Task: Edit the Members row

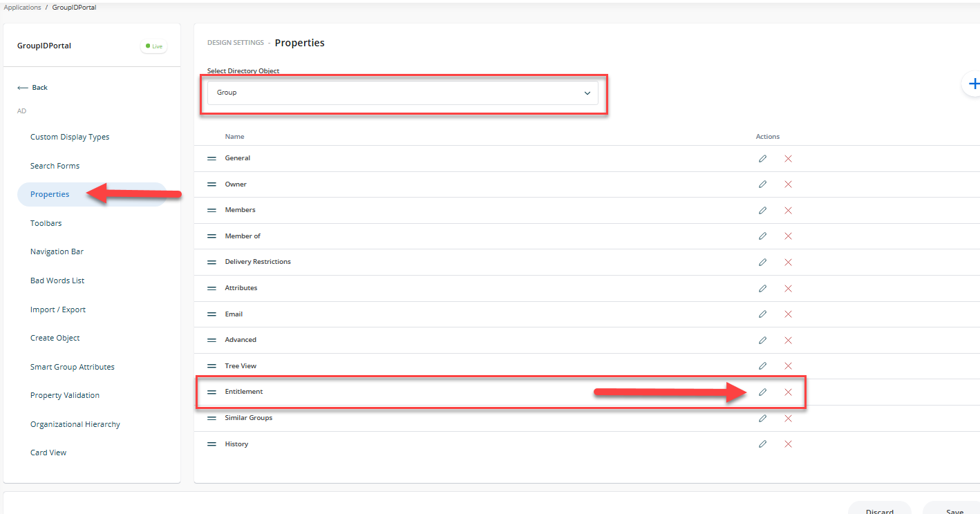Action: [762, 210]
